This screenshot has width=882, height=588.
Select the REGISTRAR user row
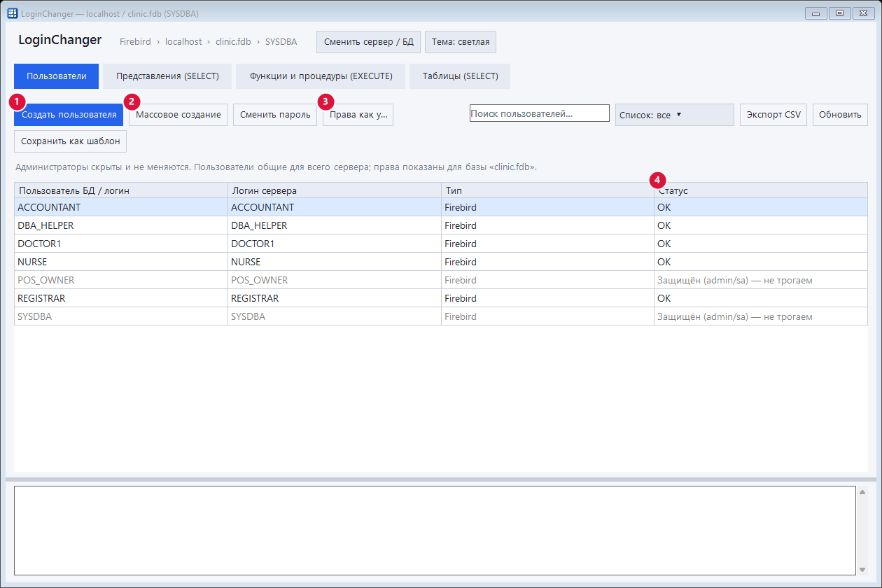pos(441,298)
